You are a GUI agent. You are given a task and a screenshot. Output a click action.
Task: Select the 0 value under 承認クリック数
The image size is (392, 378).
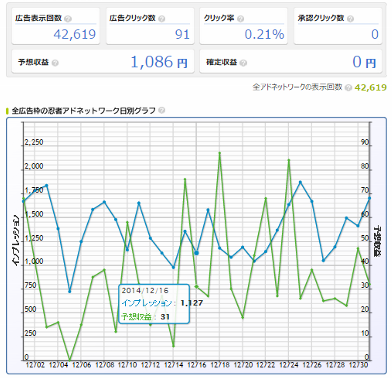[375, 34]
